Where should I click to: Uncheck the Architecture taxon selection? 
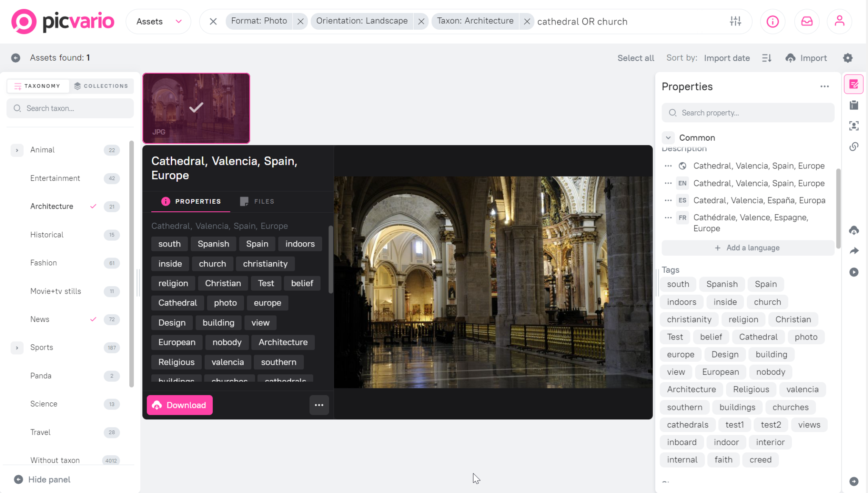click(93, 206)
